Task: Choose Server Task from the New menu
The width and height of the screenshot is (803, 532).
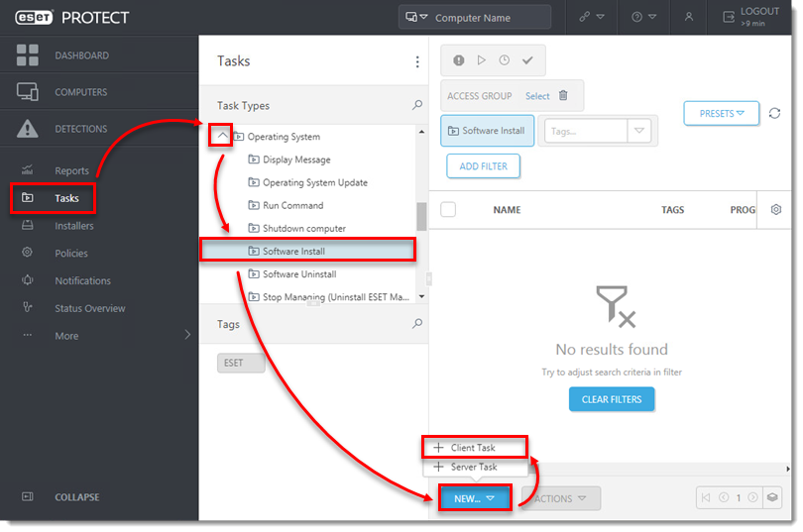Action: (474, 467)
